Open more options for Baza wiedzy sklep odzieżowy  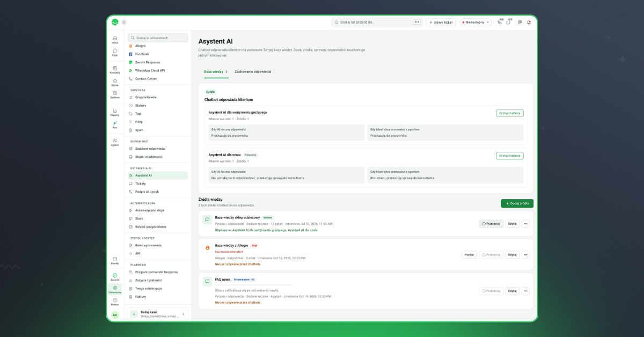(x=525, y=224)
